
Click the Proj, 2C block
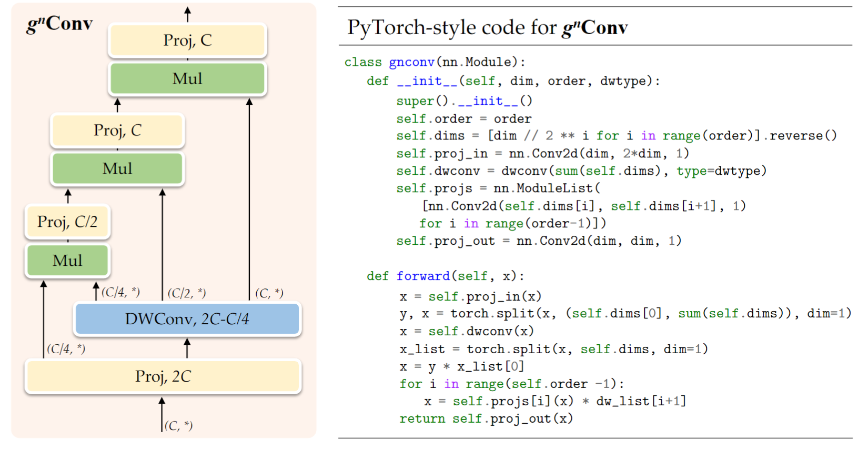point(163,376)
